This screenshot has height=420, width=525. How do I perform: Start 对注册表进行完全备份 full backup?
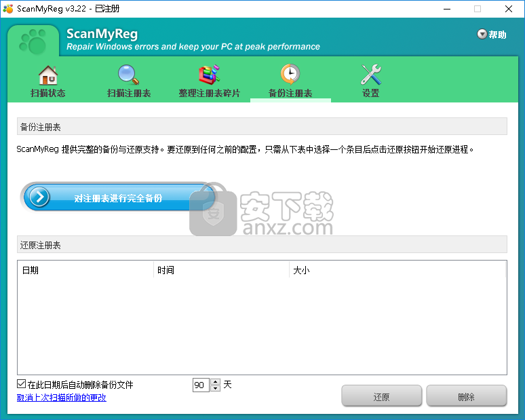tap(118, 197)
